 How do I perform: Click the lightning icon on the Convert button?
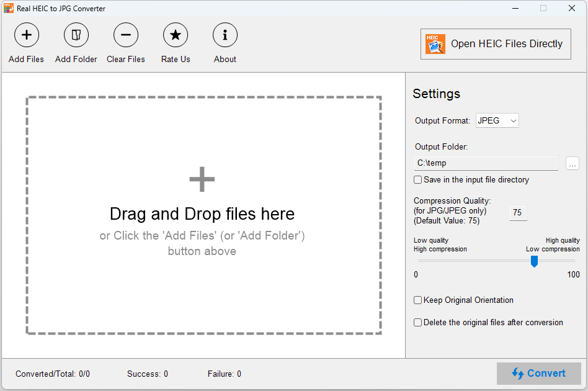[519, 373]
